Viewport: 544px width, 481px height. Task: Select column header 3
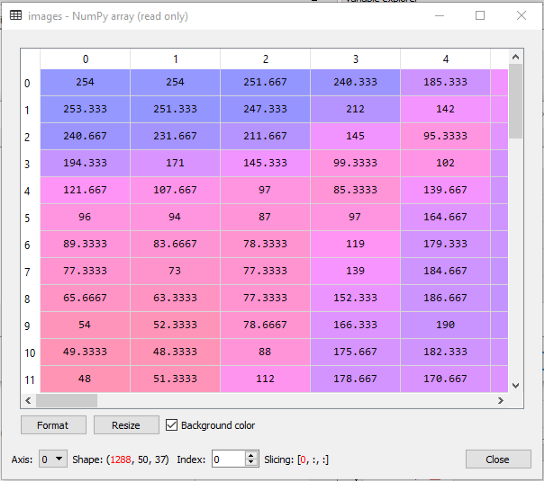[355, 59]
